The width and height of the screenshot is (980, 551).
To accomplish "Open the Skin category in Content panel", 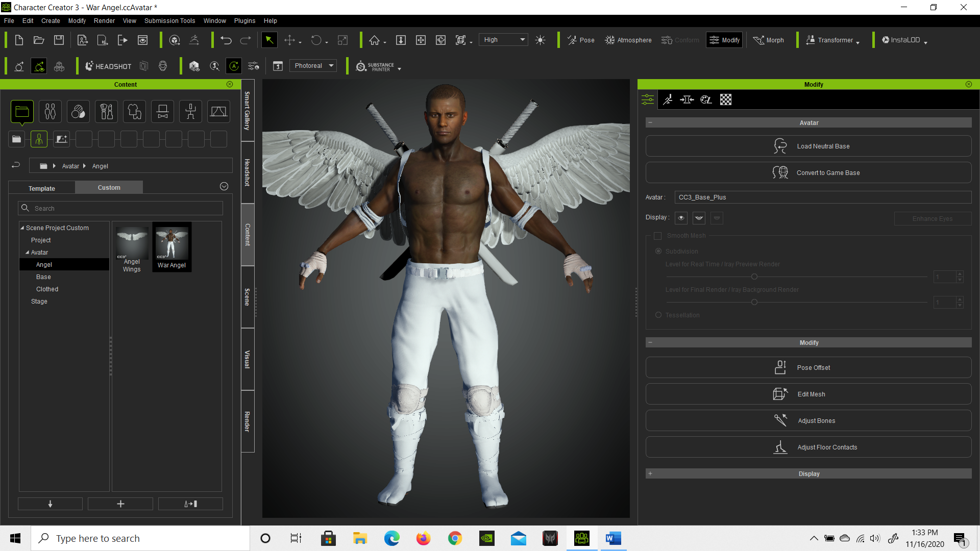I will 78,112.
